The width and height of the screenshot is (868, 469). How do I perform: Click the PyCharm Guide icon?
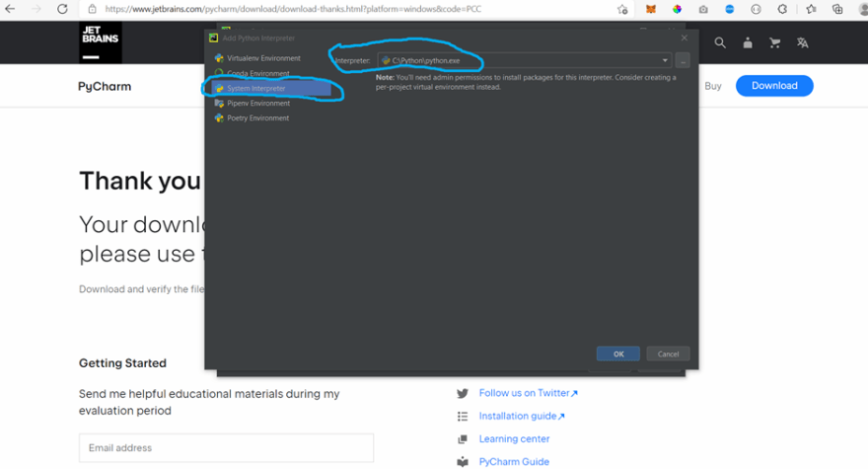(x=463, y=462)
